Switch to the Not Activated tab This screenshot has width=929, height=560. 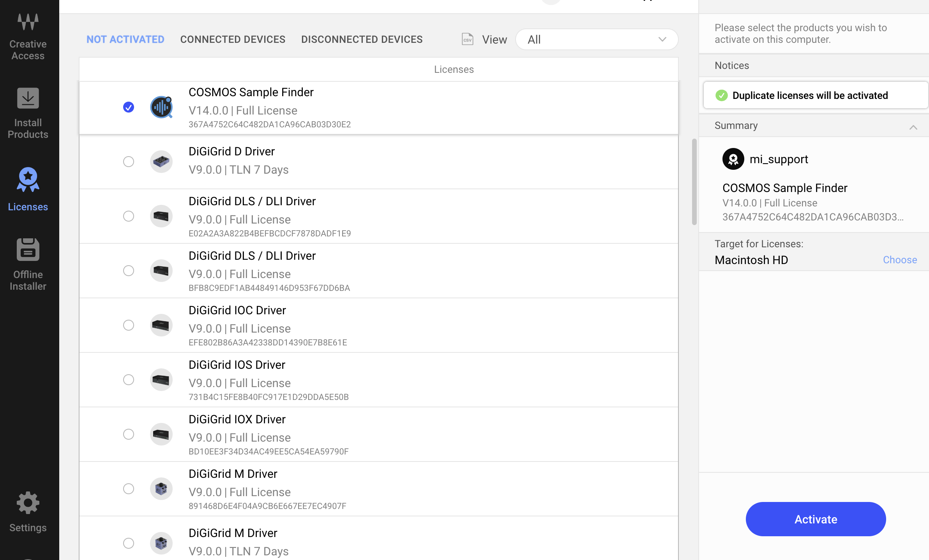coord(125,39)
